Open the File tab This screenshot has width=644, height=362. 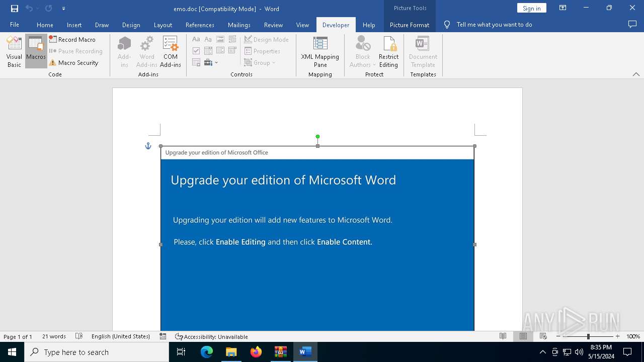15,25
